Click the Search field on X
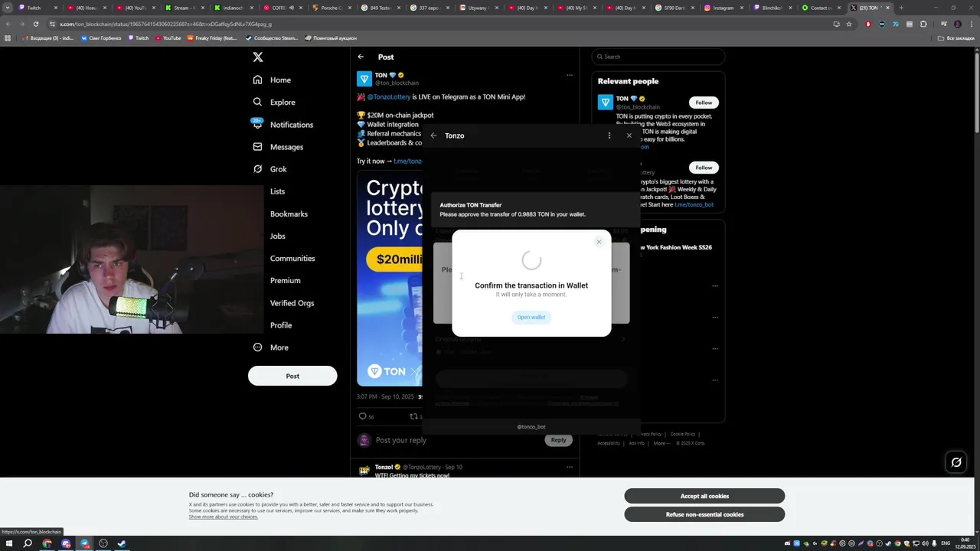Viewport: 980px width, 551px height. pyautogui.click(x=658, y=57)
